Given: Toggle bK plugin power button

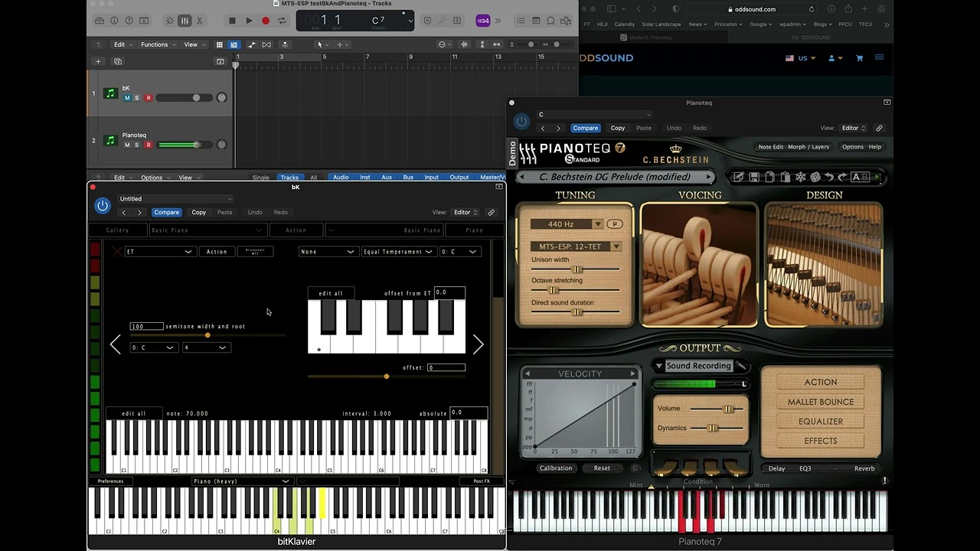Looking at the screenshot, I should point(103,205).
